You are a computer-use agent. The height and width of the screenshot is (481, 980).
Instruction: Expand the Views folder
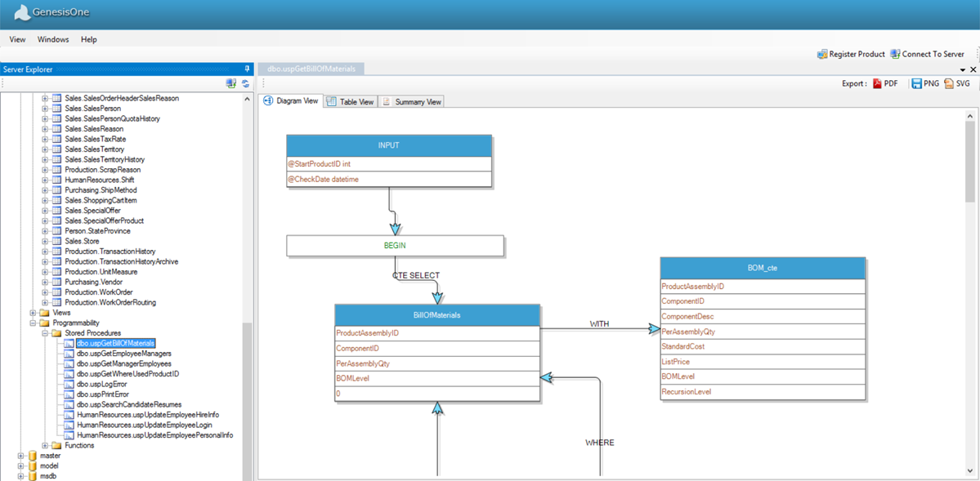pos(34,313)
